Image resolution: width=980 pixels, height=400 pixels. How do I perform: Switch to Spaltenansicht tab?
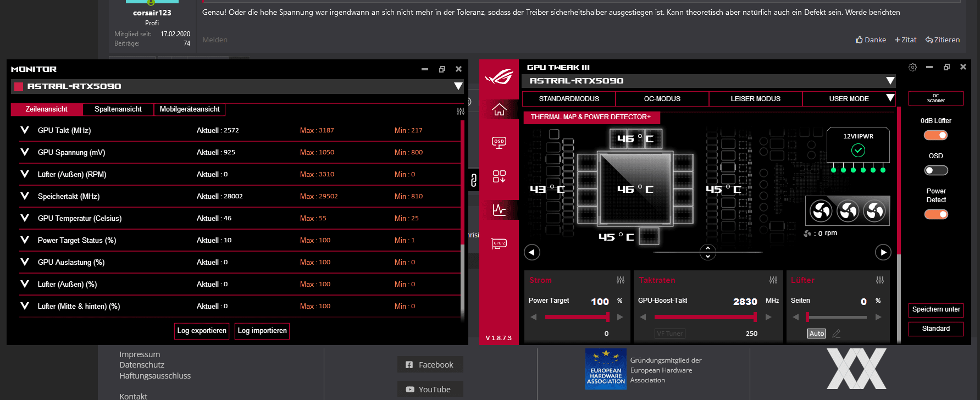(118, 109)
